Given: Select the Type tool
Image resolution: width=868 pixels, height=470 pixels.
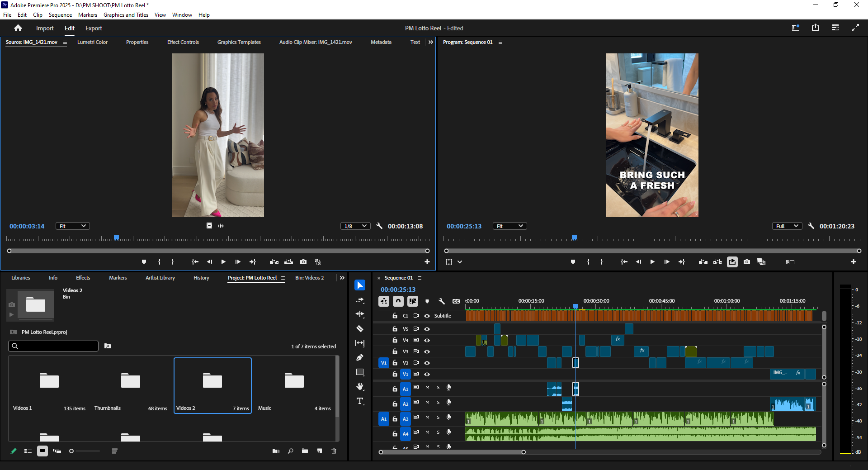Looking at the screenshot, I should coord(360,401).
